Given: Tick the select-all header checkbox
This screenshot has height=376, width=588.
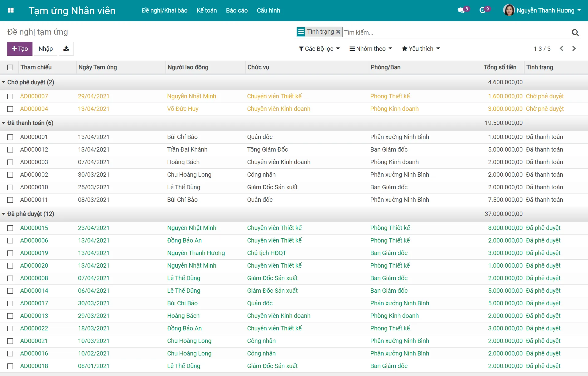Looking at the screenshot, I should pyautogui.click(x=10, y=67).
